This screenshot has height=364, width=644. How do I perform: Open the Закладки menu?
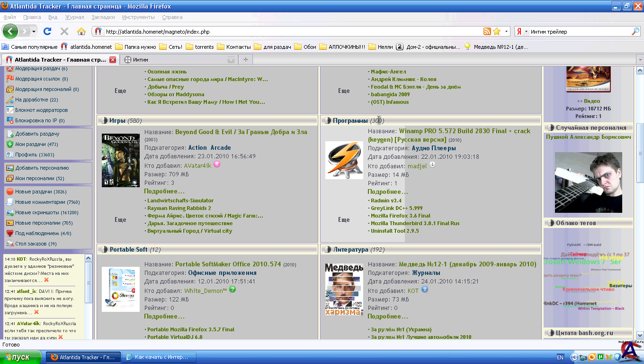click(x=103, y=17)
